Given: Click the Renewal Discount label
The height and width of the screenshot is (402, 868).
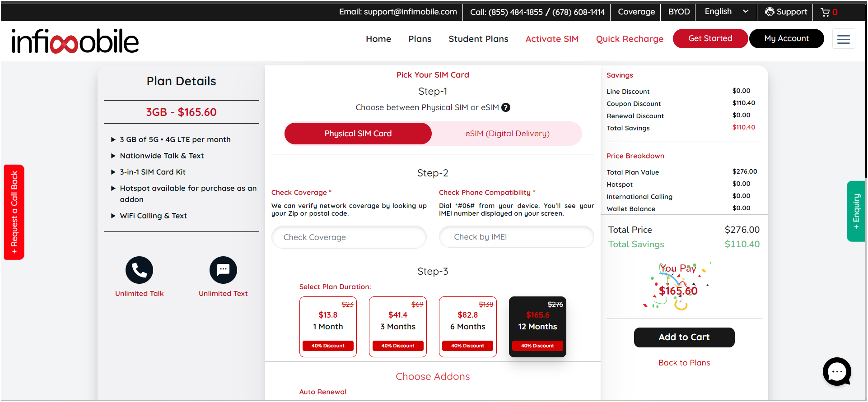Looking at the screenshot, I should (635, 116).
